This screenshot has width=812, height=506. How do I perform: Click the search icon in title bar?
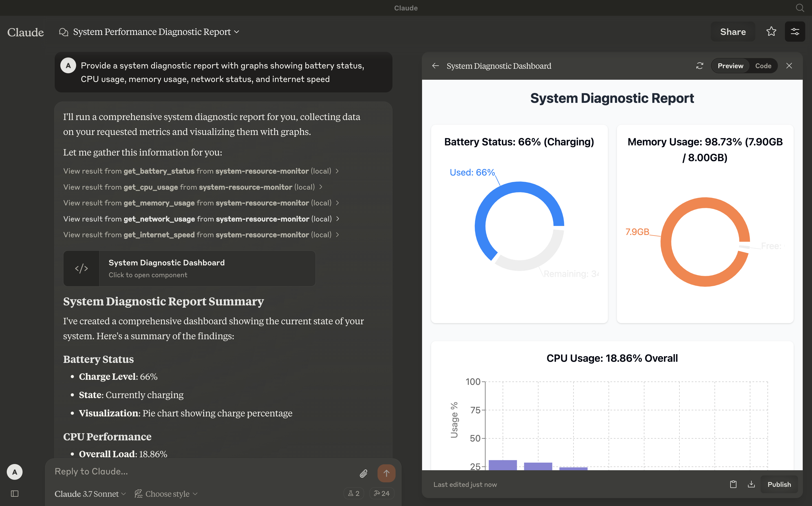pyautogui.click(x=800, y=8)
